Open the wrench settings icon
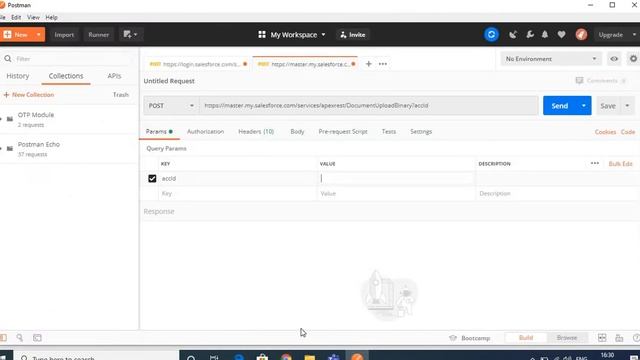The image size is (640, 360). click(x=530, y=35)
